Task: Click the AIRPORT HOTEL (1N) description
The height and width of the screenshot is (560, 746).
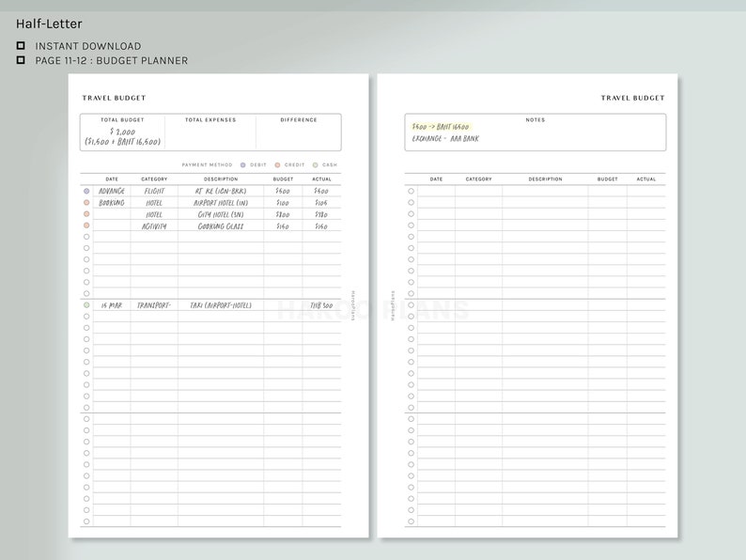Action: 221,203
